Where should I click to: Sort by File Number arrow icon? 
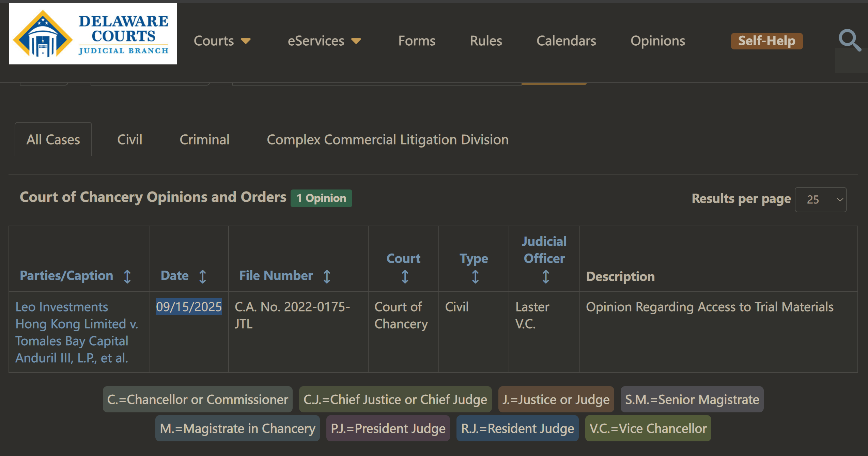click(x=327, y=276)
